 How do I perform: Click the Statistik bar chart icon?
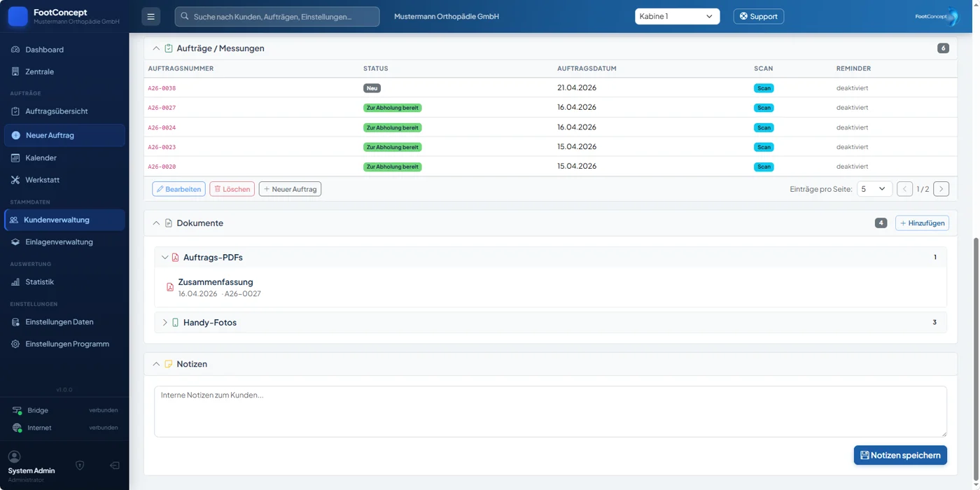pyautogui.click(x=15, y=282)
